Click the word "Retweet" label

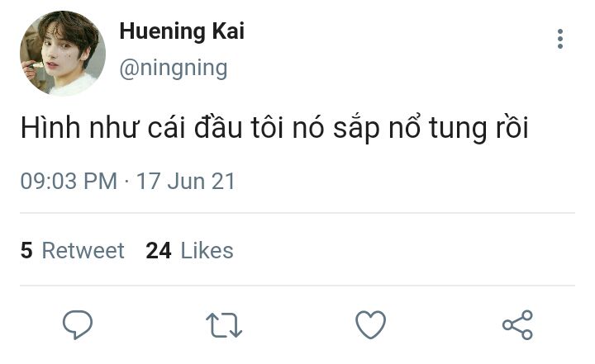(x=83, y=251)
